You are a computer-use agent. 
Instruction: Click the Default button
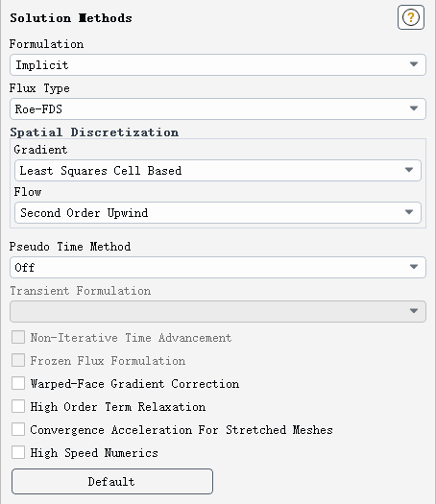[112, 481]
